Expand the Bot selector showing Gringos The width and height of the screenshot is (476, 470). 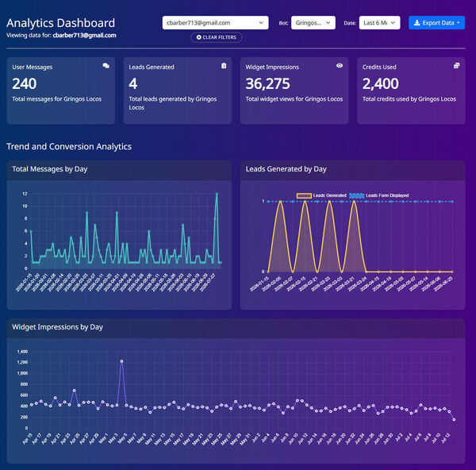(313, 23)
